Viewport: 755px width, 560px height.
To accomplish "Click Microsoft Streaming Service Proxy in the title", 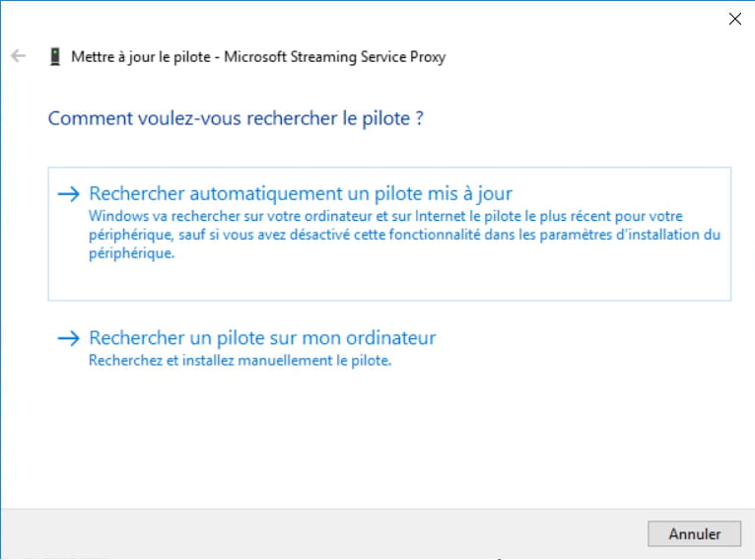I will pos(335,57).
